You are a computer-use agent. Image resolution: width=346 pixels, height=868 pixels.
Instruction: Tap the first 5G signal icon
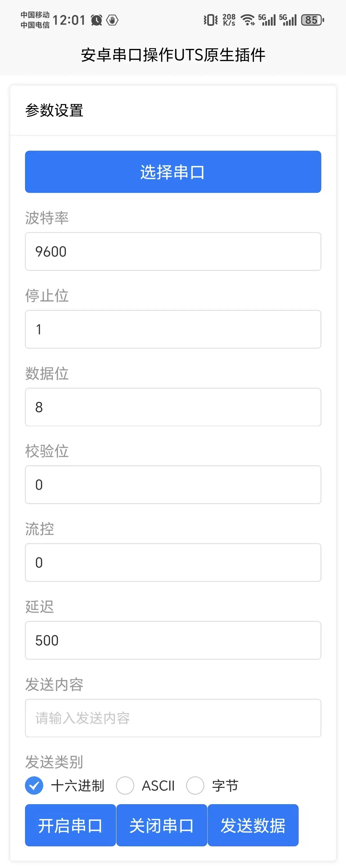(267, 20)
